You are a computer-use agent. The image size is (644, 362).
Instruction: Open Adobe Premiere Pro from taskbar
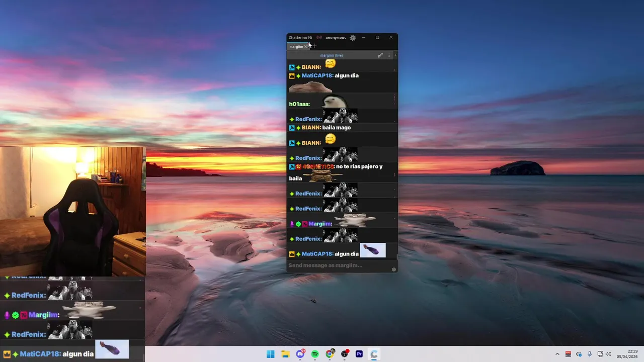[x=359, y=354]
